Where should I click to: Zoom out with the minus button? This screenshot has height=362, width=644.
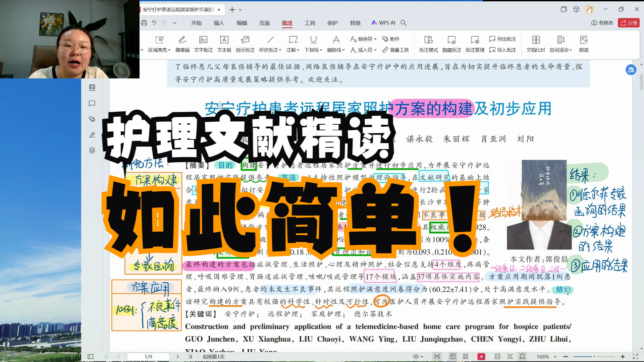[x=566, y=357]
